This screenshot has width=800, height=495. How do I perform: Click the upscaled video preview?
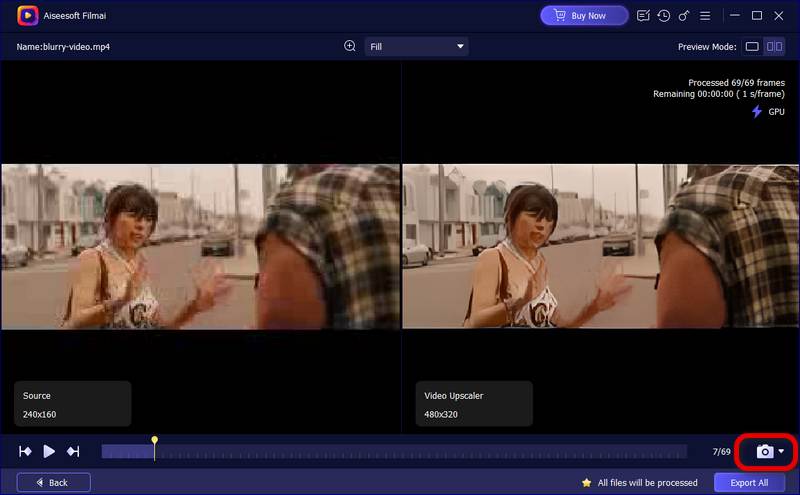click(601, 246)
